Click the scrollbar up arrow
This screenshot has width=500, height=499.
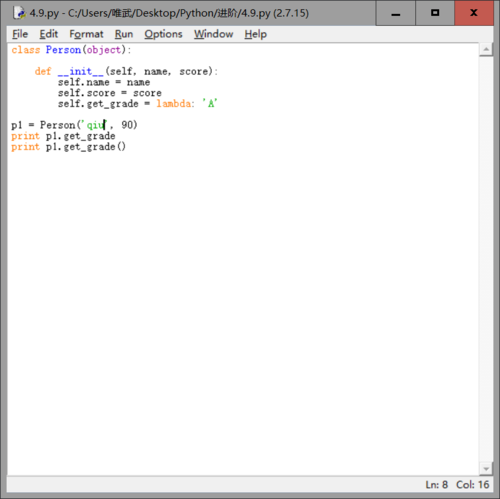(486, 50)
